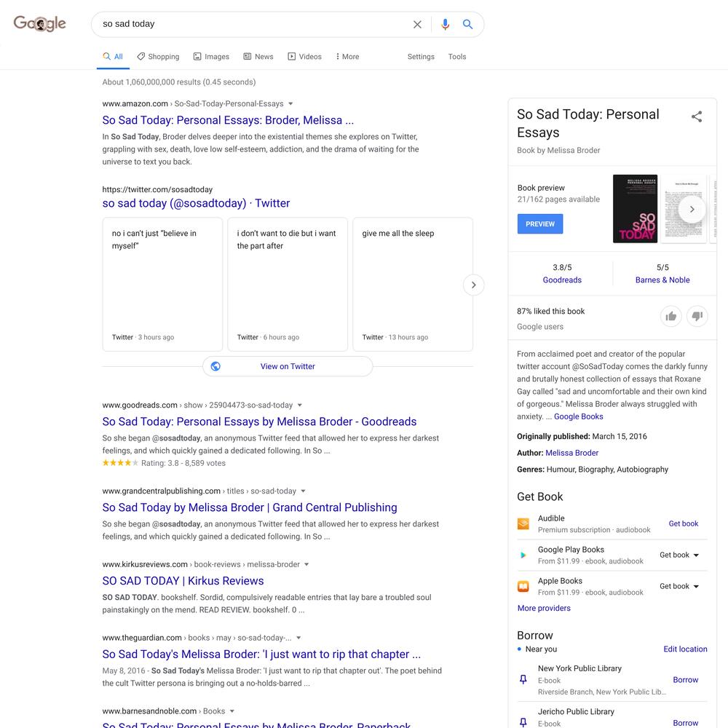Click the New York Public Library pin icon
The width and height of the screenshot is (728, 728).
[x=523, y=680]
